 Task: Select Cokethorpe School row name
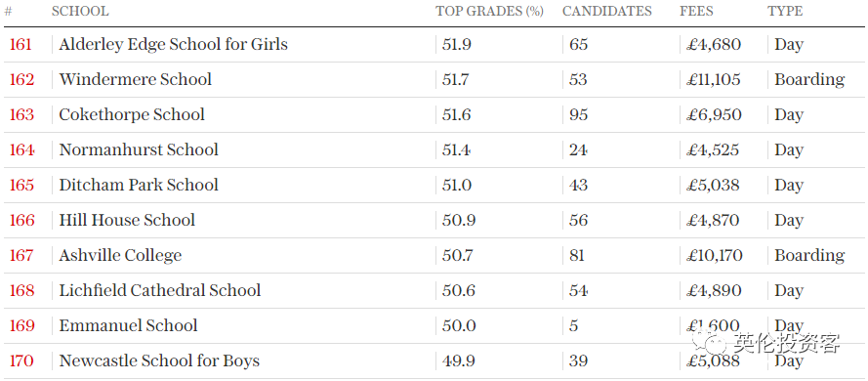click(x=132, y=114)
